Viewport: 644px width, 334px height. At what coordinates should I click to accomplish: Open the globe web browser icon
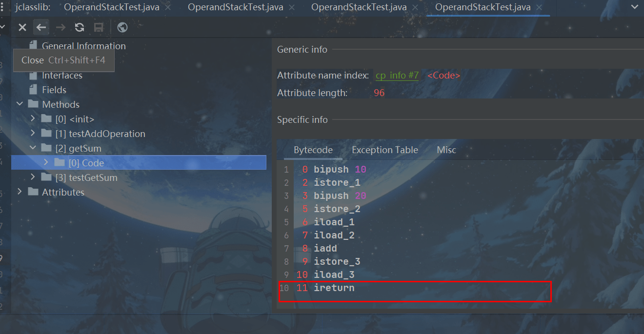(122, 27)
